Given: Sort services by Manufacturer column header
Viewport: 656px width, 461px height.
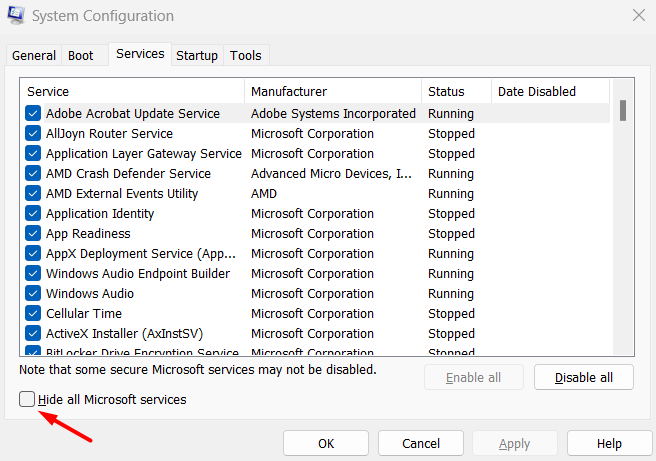Looking at the screenshot, I should point(330,92).
